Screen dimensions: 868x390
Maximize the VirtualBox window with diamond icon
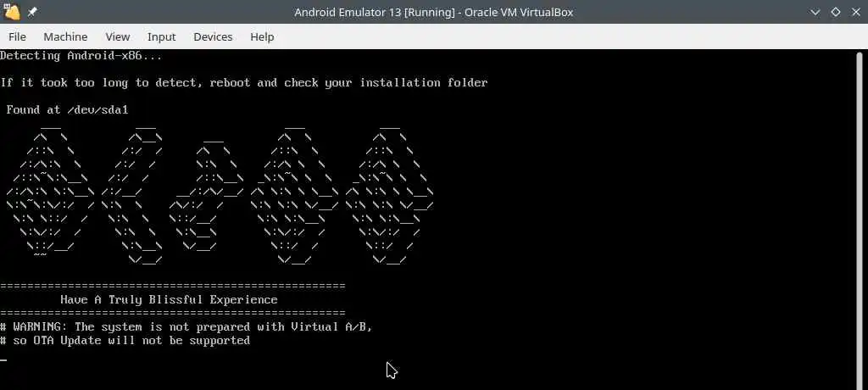(x=835, y=12)
